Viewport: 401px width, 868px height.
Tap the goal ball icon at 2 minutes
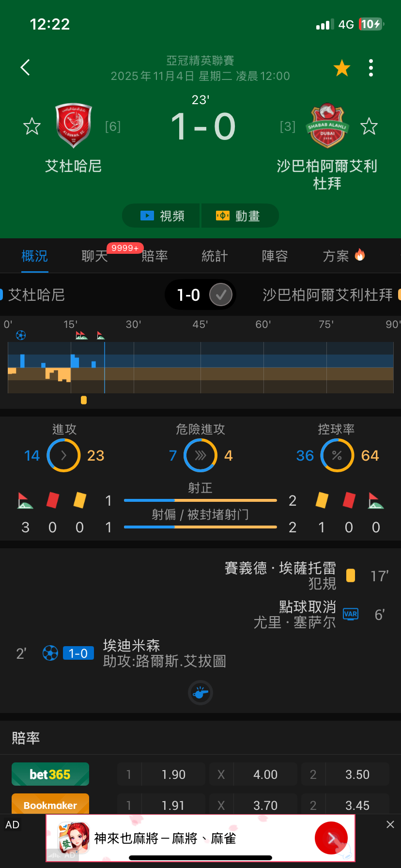point(50,653)
